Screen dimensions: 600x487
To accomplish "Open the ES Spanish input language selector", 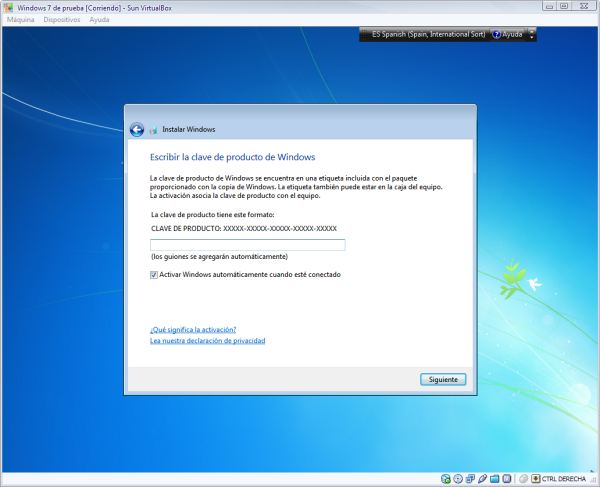I will click(427, 34).
